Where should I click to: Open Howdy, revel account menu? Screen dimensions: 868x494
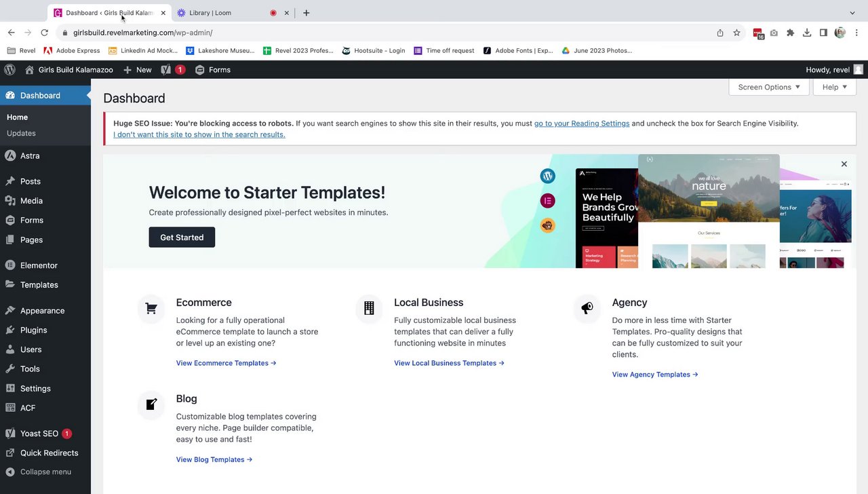pos(834,69)
